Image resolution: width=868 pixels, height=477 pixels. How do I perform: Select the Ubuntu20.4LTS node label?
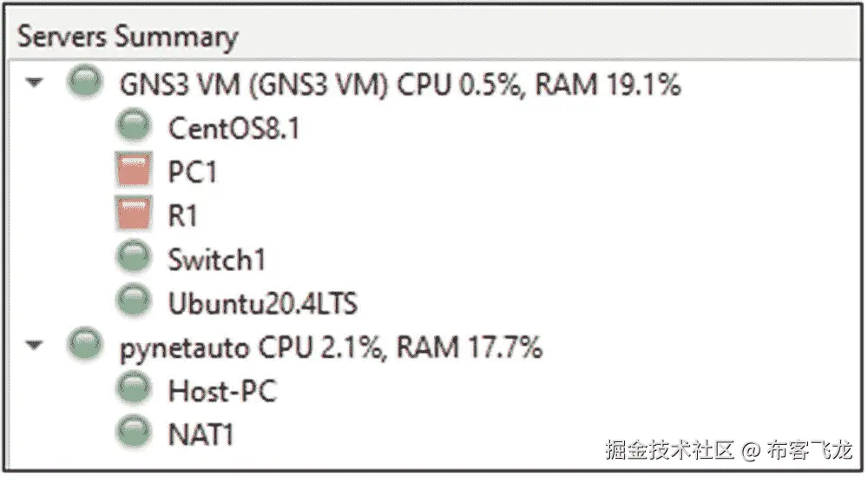pyautogui.click(x=262, y=303)
